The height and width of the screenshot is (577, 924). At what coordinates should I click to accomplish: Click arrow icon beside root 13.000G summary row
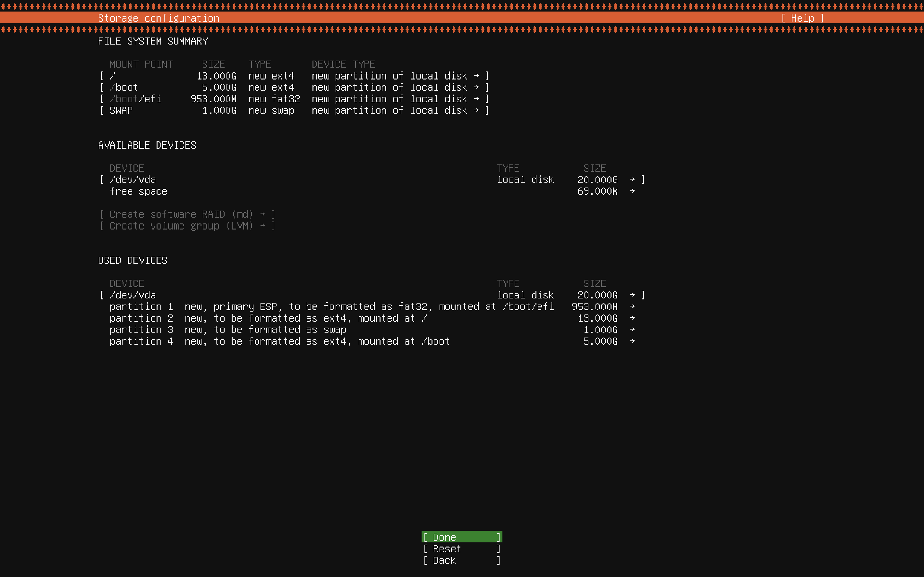point(476,76)
